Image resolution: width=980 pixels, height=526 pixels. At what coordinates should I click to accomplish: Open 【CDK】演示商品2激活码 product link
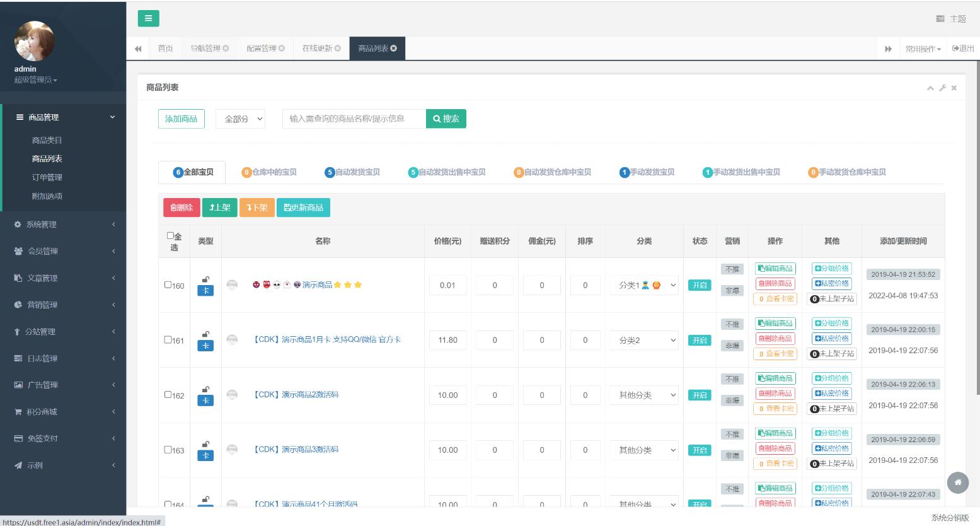[295, 395]
